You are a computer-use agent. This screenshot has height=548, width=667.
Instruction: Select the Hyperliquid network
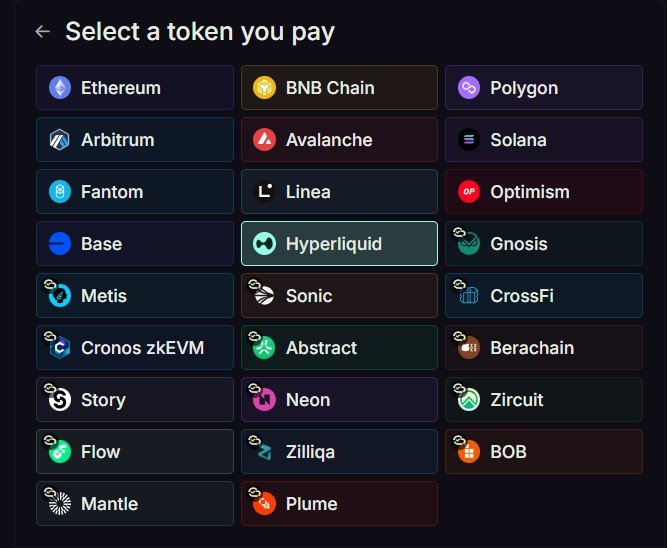pos(339,243)
